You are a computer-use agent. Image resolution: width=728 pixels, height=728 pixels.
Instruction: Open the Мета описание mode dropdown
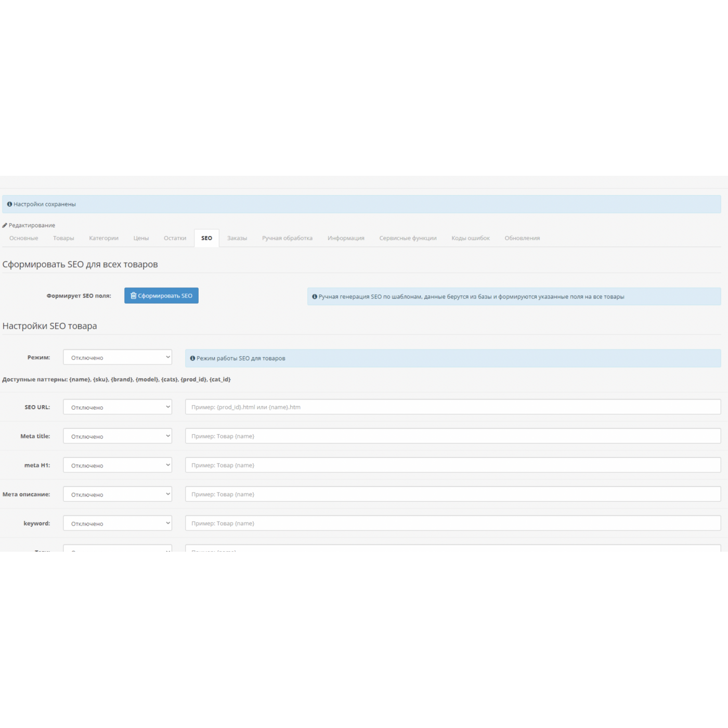[117, 495]
